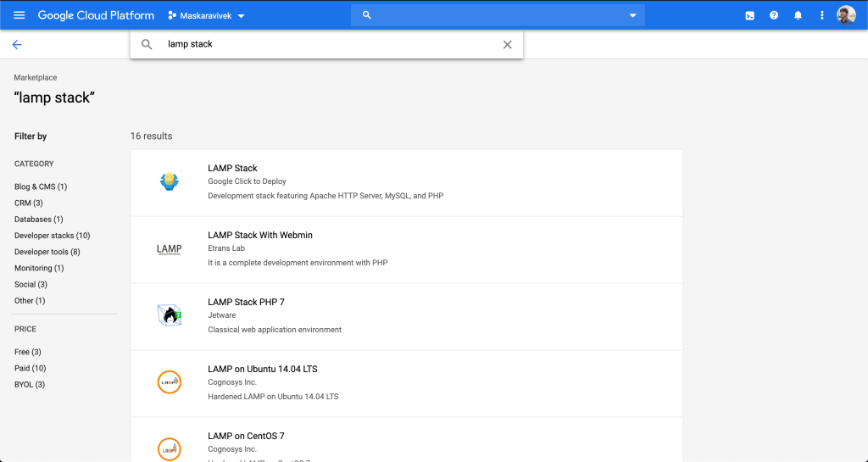Open LAMP on CentOS 7 result
The image size is (868, 462).
point(247,436)
